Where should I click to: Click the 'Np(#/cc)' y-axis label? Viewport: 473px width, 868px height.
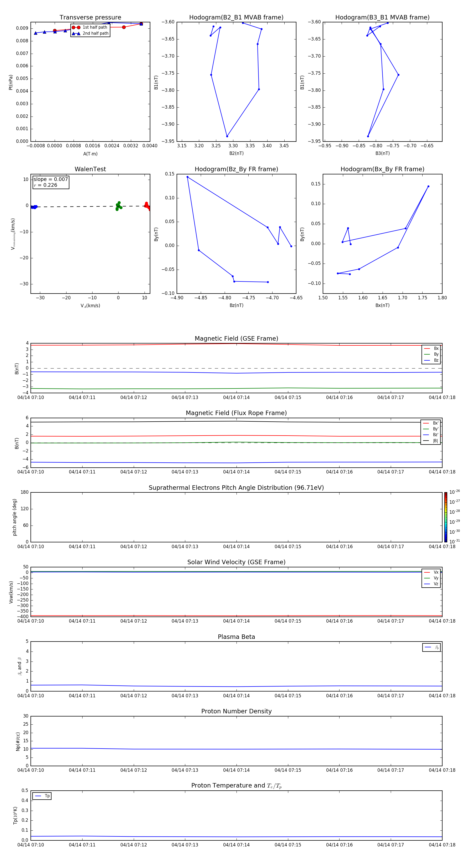[x=18, y=741]
